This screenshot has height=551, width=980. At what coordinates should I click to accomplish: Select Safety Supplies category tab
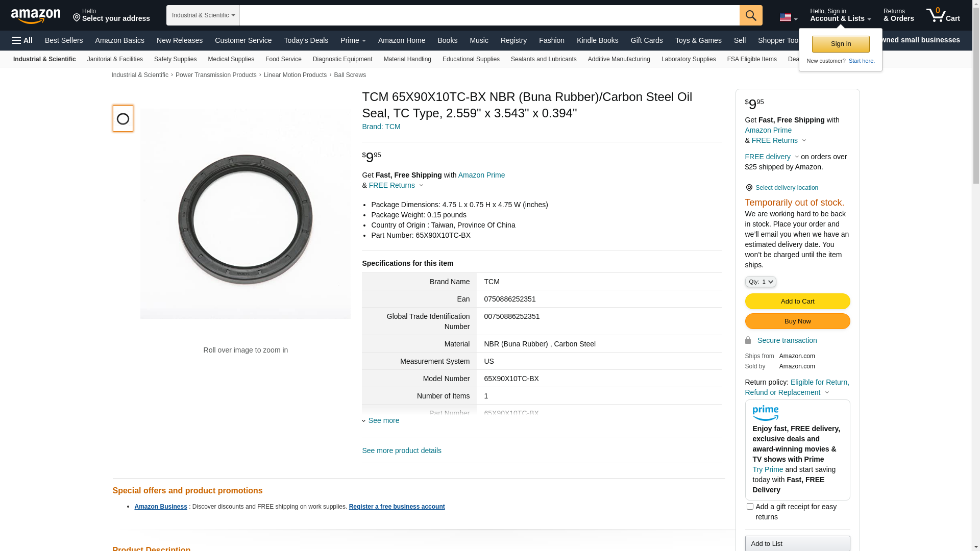click(x=175, y=59)
